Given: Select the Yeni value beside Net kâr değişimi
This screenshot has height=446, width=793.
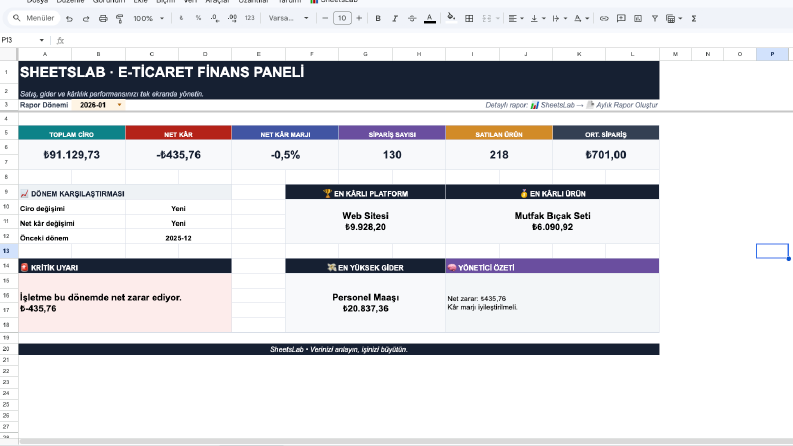Looking at the screenshot, I should point(179,223).
